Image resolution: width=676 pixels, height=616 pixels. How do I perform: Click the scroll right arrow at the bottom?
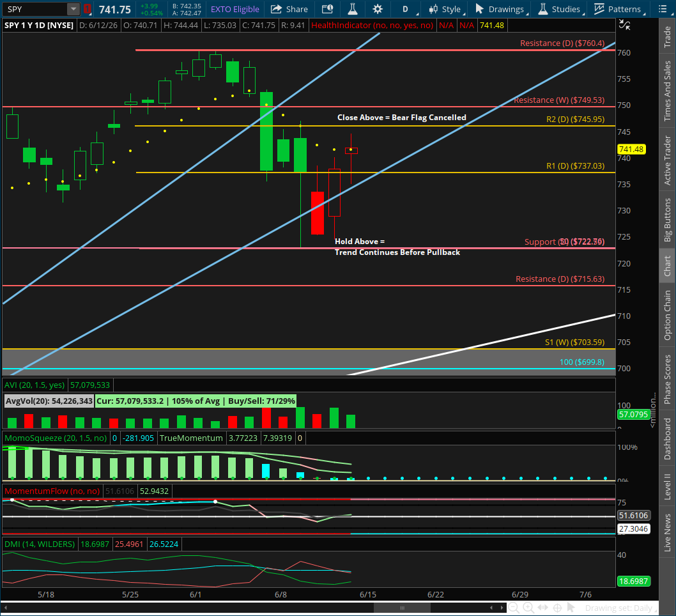(502, 608)
